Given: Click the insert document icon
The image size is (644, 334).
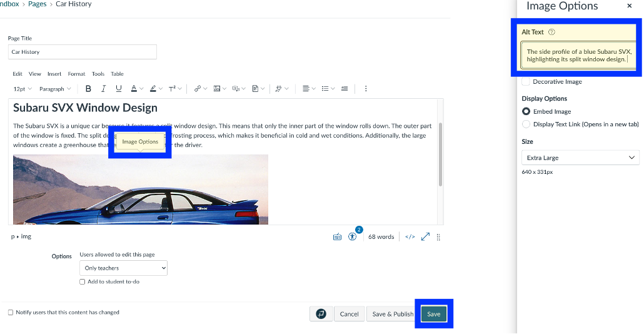Looking at the screenshot, I should click(x=255, y=89).
